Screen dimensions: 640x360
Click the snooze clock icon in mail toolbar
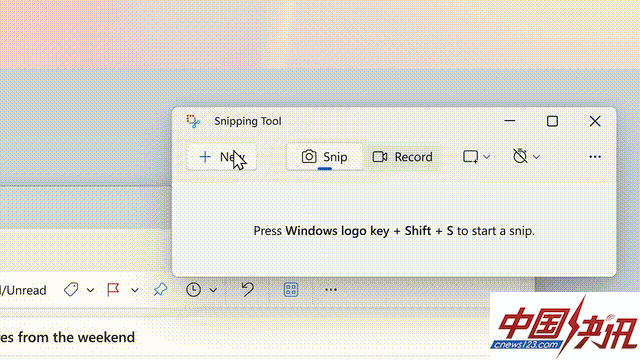[193, 289]
